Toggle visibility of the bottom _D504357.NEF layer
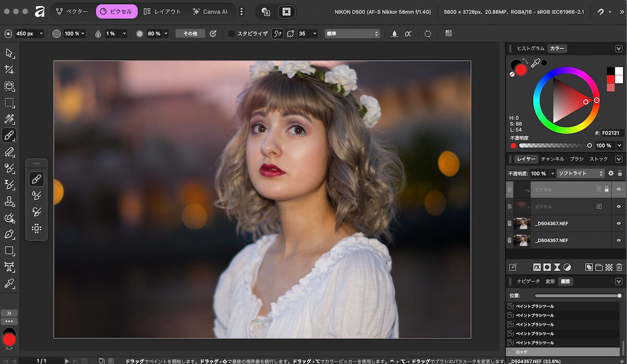Viewport: 627px width, 364px height. [619, 240]
